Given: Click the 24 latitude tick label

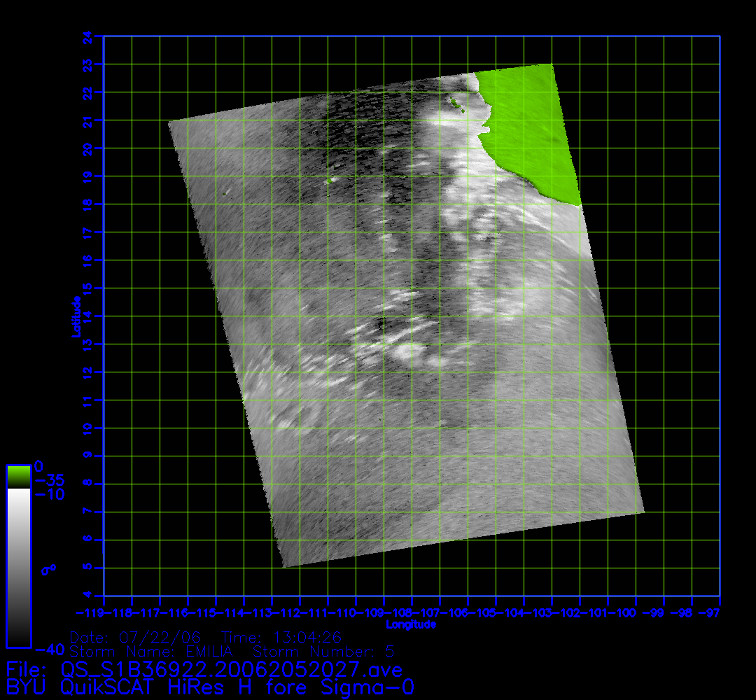Looking at the screenshot, I should [87, 36].
